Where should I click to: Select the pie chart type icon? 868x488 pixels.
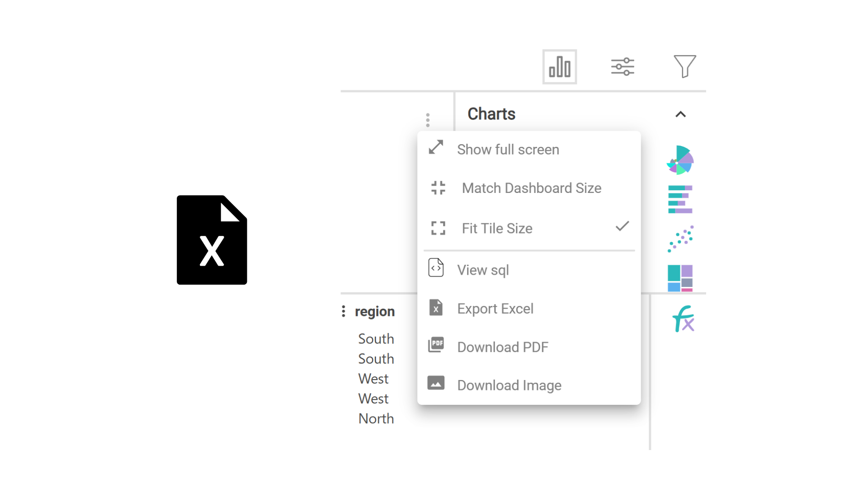coord(680,160)
